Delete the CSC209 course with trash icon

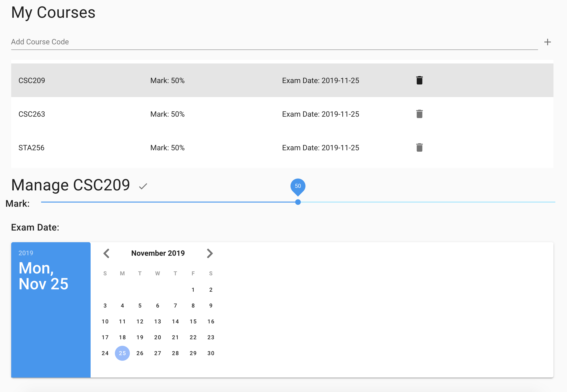tap(419, 80)
